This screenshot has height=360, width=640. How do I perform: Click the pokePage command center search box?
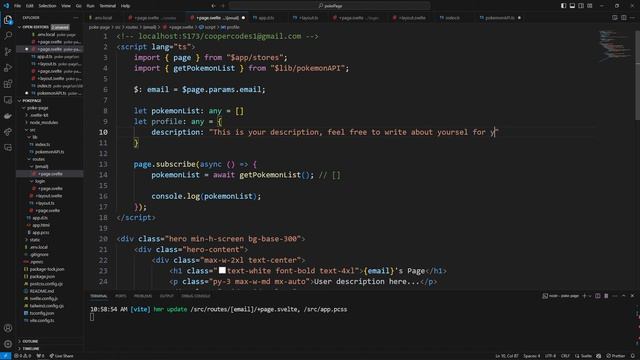[329, 6]
